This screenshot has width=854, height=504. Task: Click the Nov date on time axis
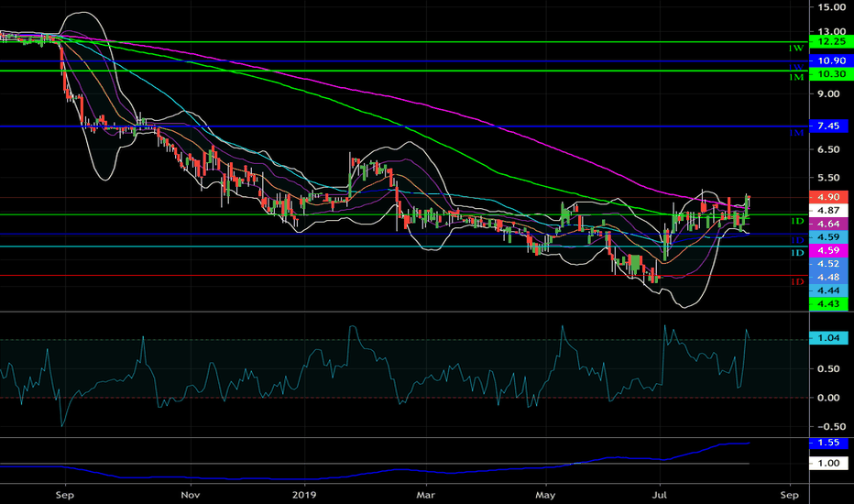[190, 495]
